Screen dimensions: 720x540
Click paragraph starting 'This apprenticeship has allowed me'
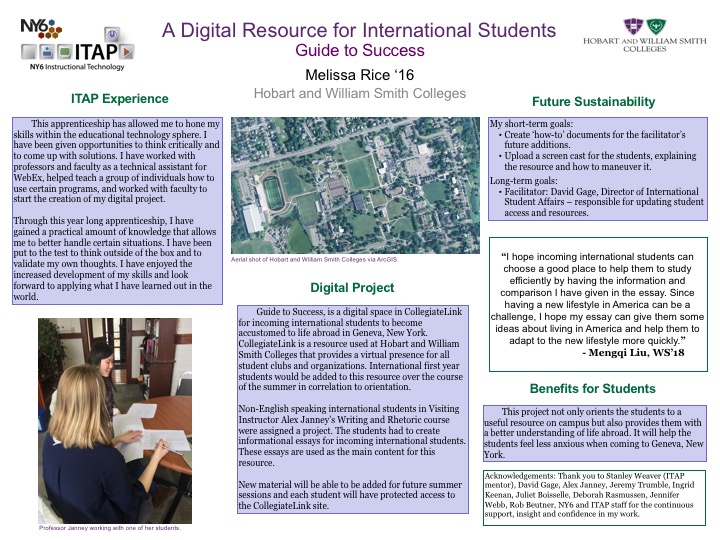click(117, 161)
